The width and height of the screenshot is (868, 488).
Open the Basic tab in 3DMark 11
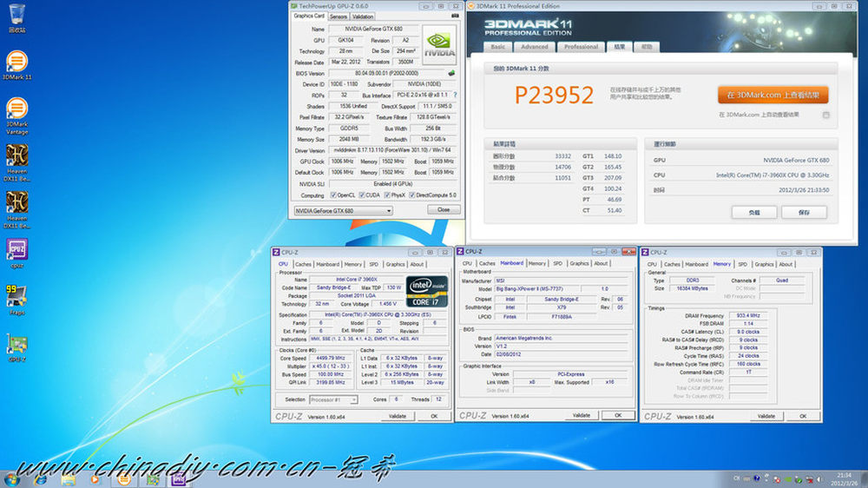tap(497, 47)
